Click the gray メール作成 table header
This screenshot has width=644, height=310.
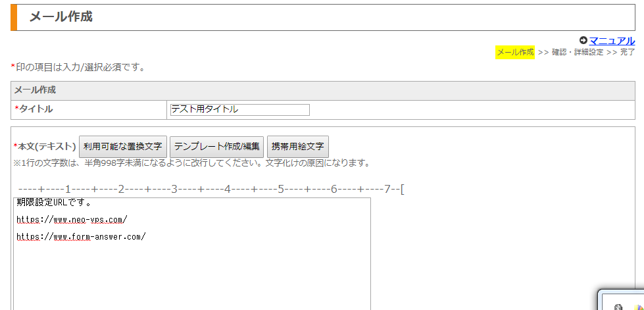[323, 90]
